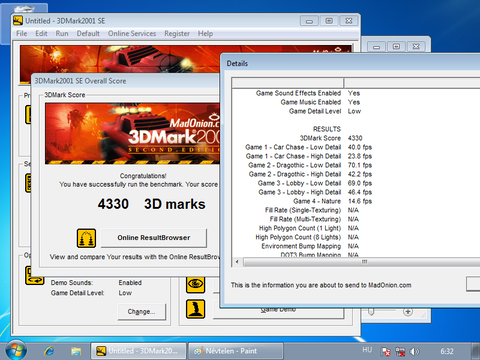The width and height of the screenshot is (480, 360).
Task: Click the Game Demo button
Action: (278, 310)
